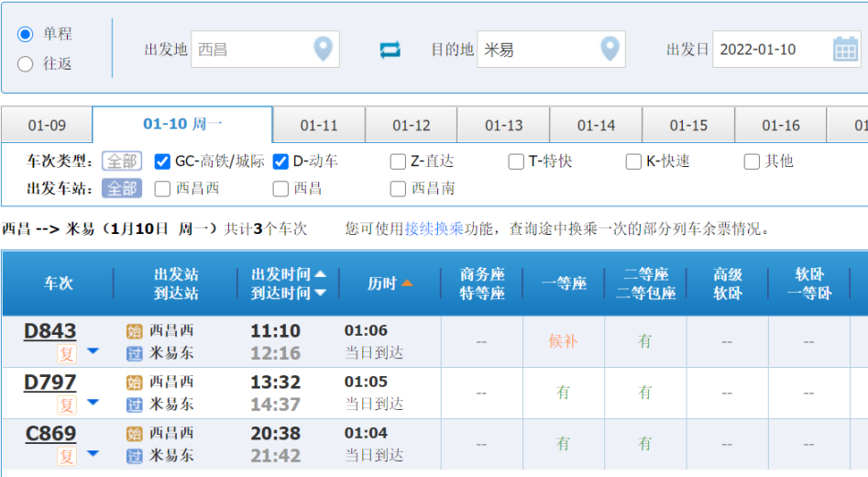
Task: Click the swap departure and destination icon
Action: [x=390, y=50]
